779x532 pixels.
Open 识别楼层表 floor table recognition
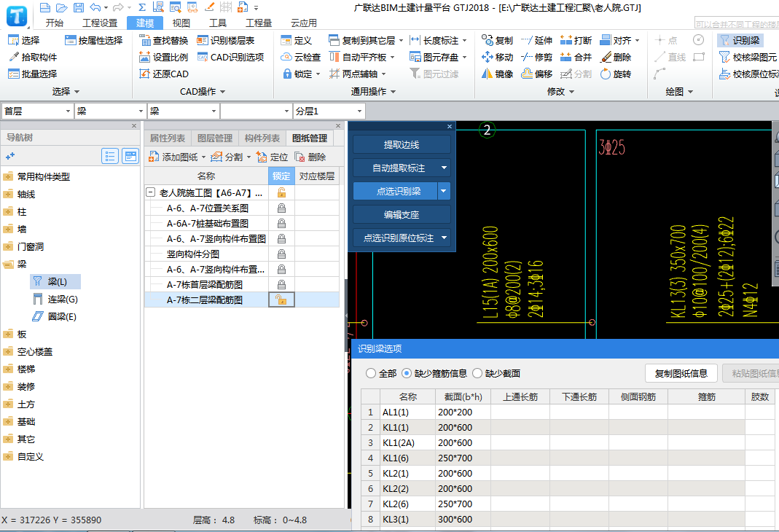point(226,40)
